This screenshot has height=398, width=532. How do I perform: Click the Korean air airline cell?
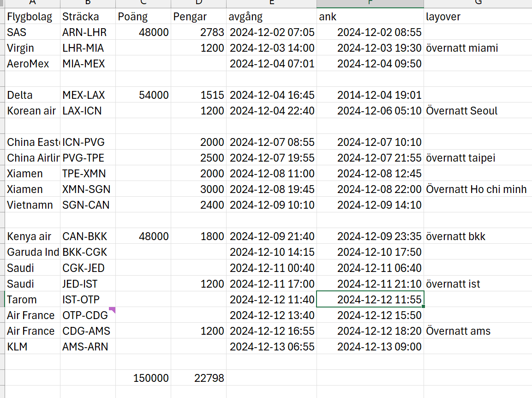[31, 111]
